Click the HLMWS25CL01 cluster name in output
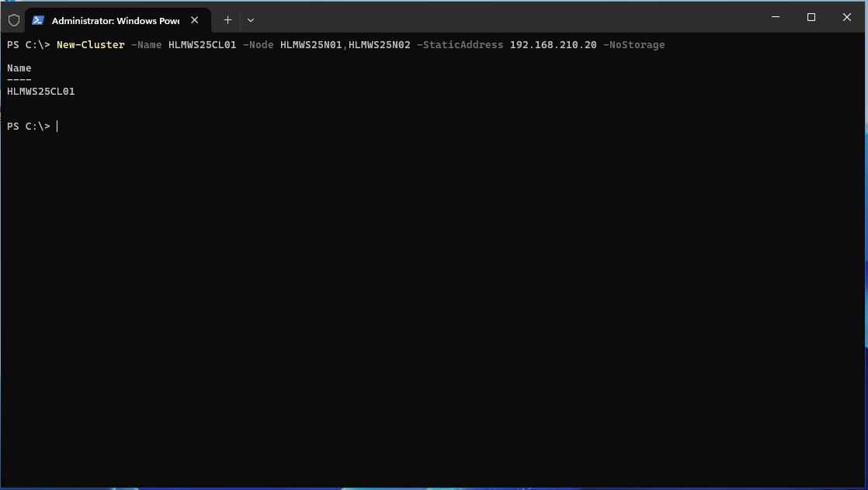868x490 pixels. 40,92
